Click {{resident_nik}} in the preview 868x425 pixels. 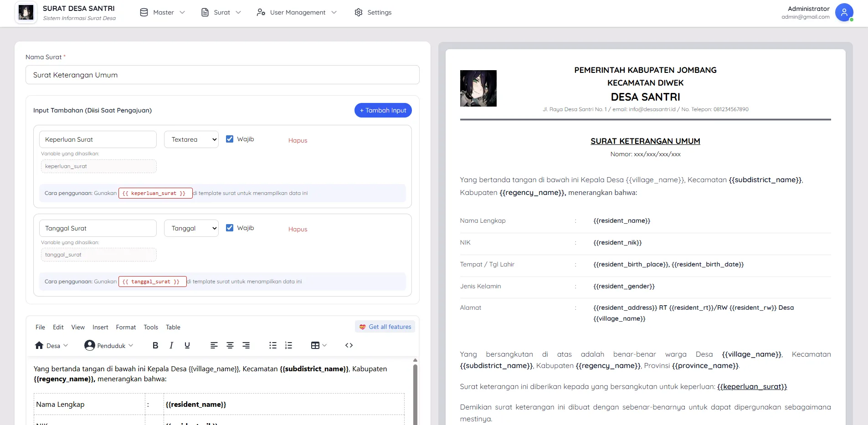pyautogui.click(x=617, y=242)
